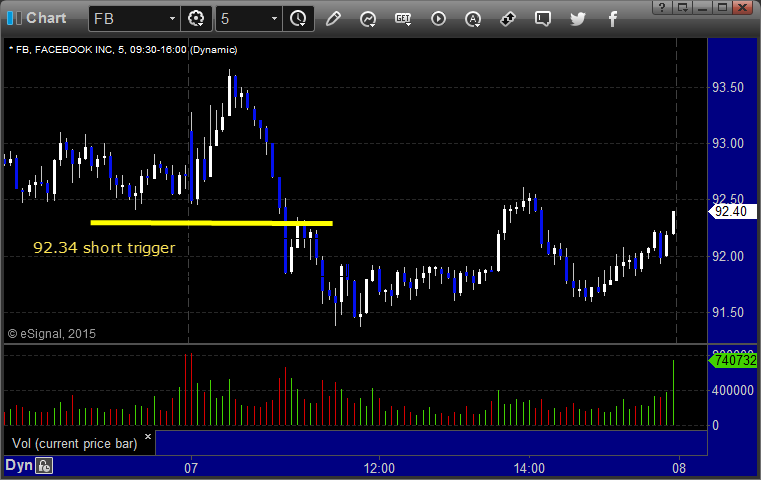Click the Chart window link bars icon
Image resolution: width=761 pixels, height=480 pixels.
(x=14, y=18)
